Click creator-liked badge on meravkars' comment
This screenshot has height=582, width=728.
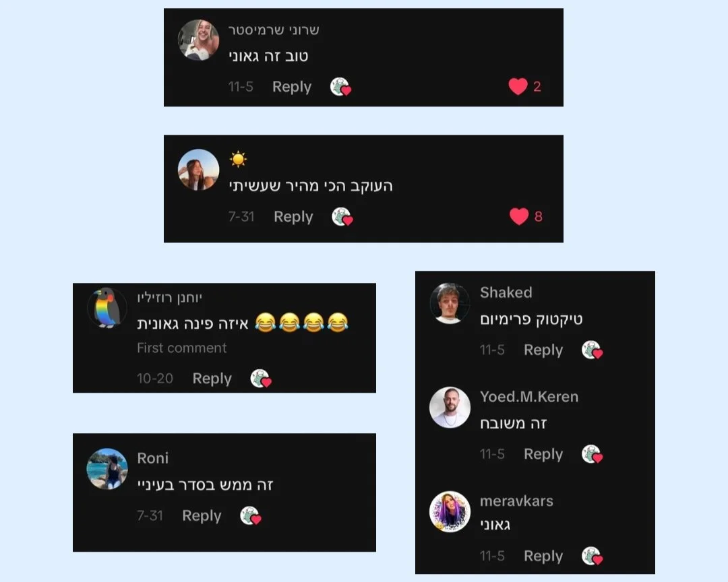coord(592,556)
